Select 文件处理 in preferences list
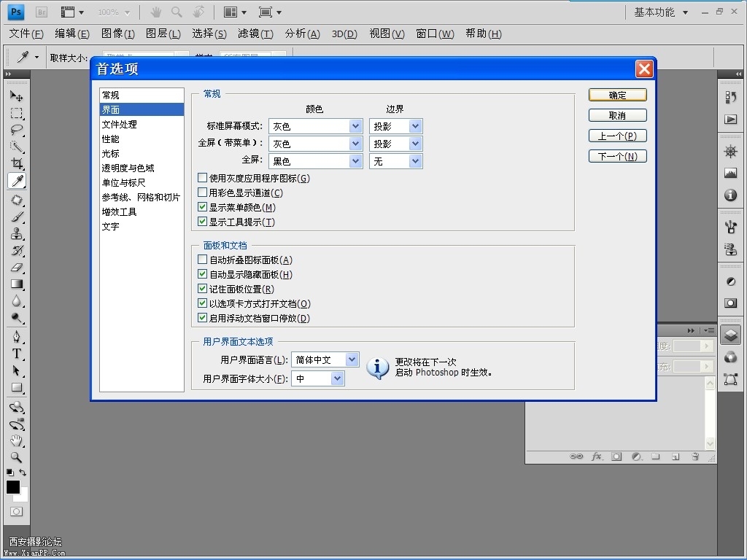This screenshot has width=747, height=560. [120, 125]
